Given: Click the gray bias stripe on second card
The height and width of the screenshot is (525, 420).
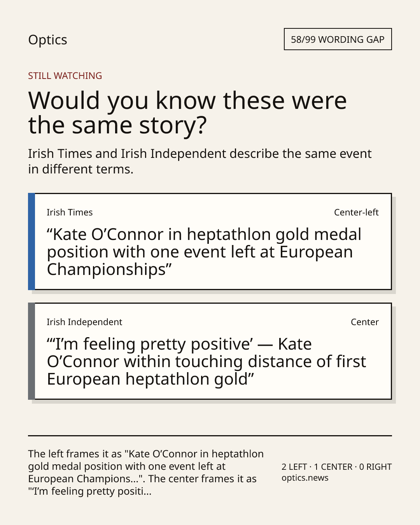Looking at the screenshot, I should click(31, 351).
